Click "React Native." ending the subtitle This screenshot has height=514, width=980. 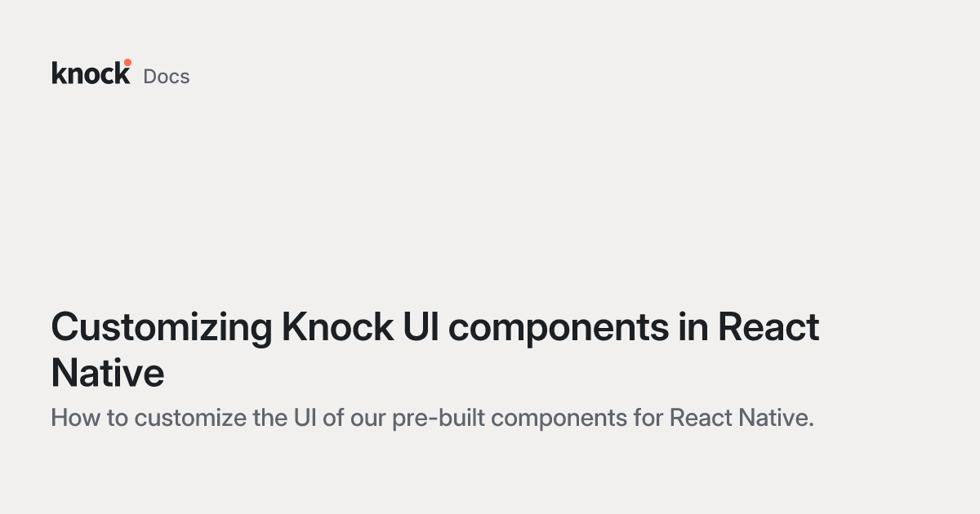(x=742, y=419)
